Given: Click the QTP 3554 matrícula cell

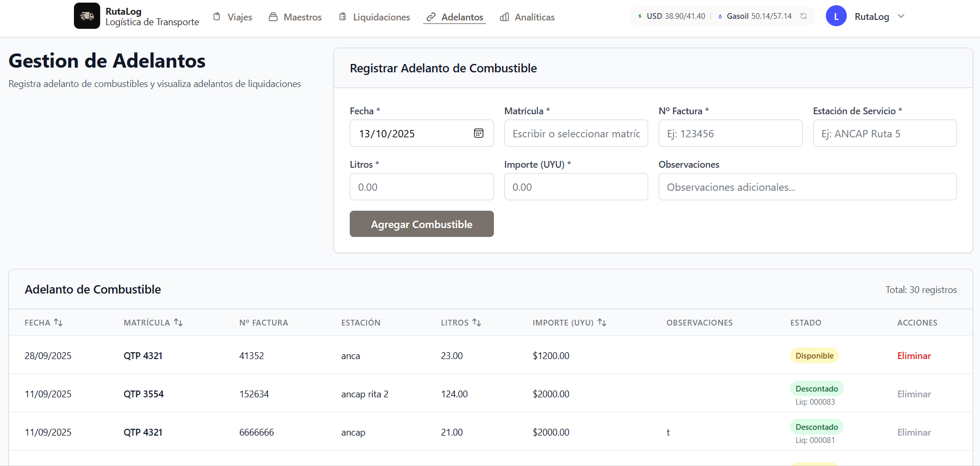Looking at the screenshot, I should click(144, 394).
